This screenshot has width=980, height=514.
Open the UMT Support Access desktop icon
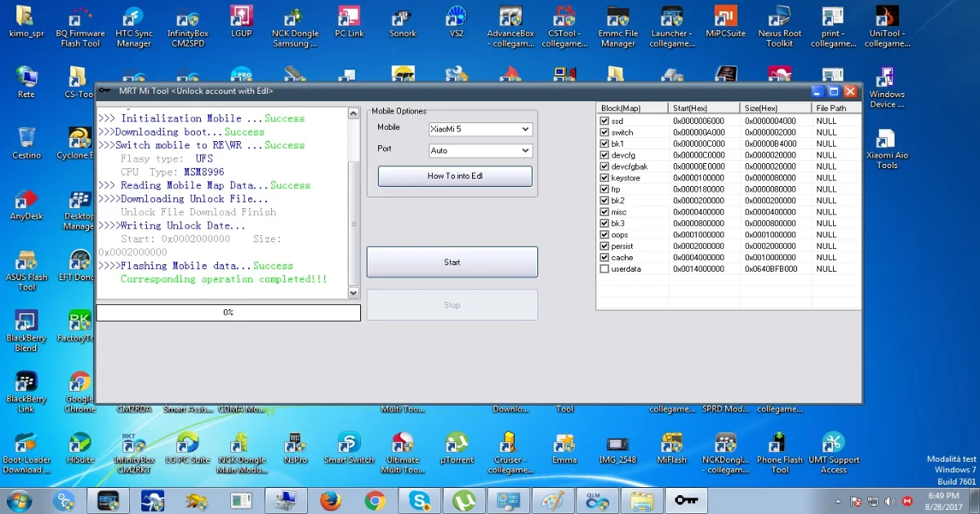pyautogui.click(x=833, y=454)
